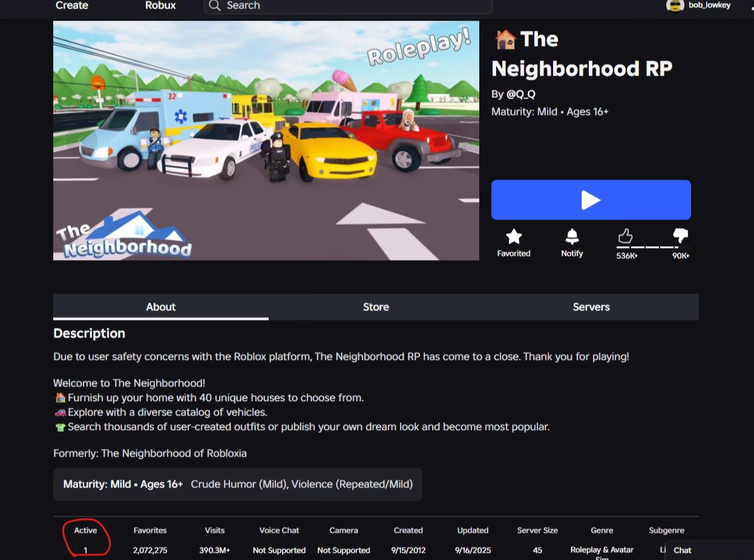The width and height of the screenshot is (754, 560).
Task: Click the Roleplay & Avatar Sim genre link
Action: point(602,553)
